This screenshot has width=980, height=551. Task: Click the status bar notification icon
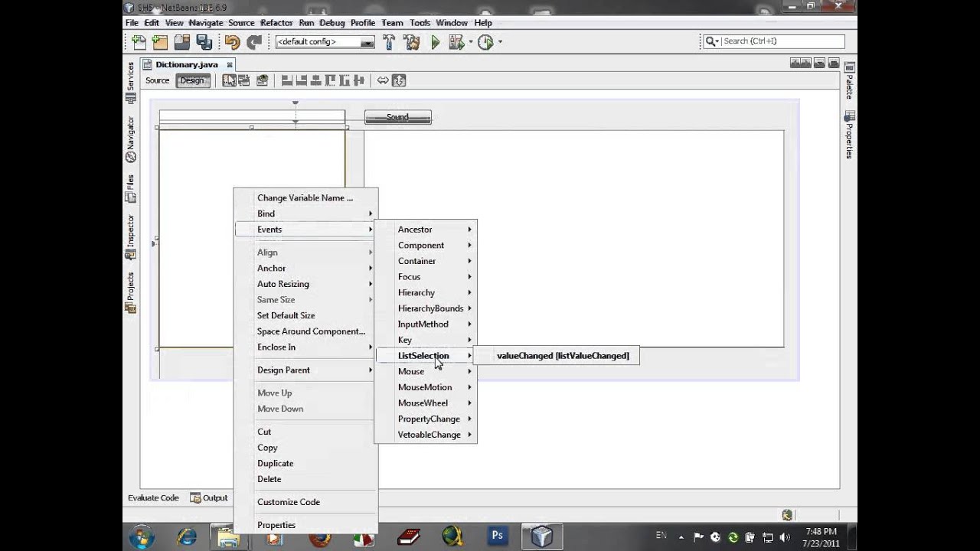(x=786, y=515)
